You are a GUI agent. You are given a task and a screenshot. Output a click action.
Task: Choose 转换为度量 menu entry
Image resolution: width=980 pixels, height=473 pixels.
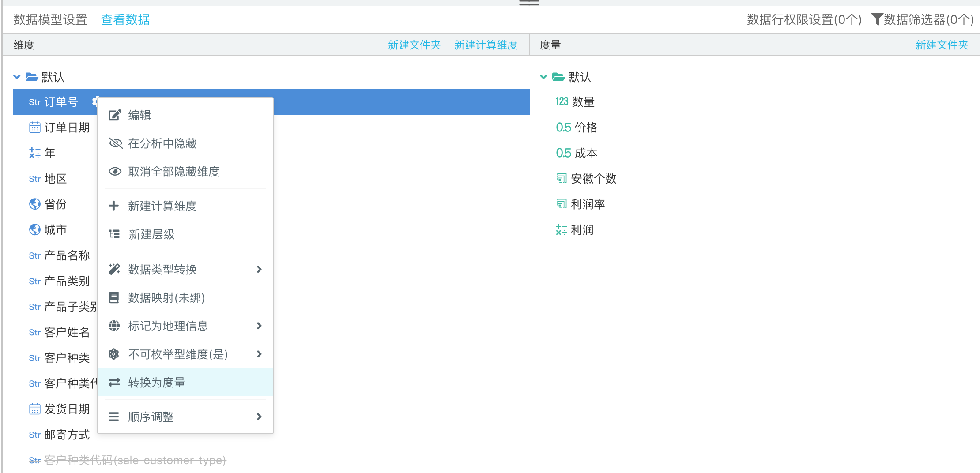tap(185, 383)
